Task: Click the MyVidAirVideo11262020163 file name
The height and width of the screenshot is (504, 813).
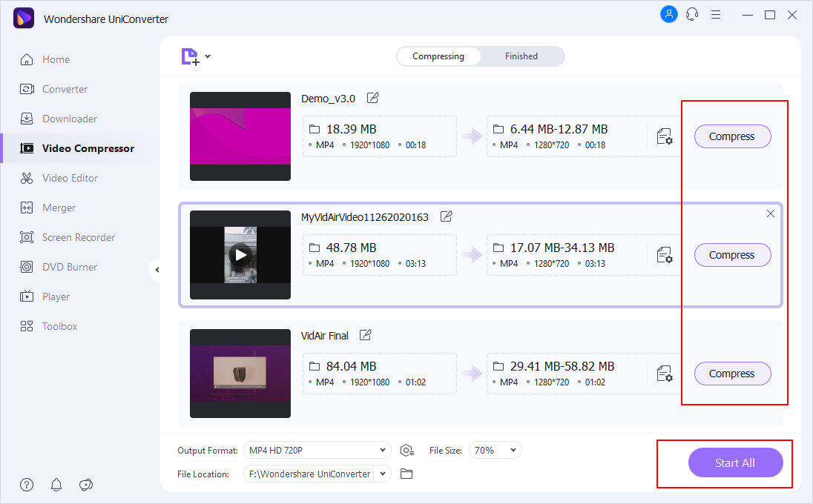Action: (x=365, y=217)
